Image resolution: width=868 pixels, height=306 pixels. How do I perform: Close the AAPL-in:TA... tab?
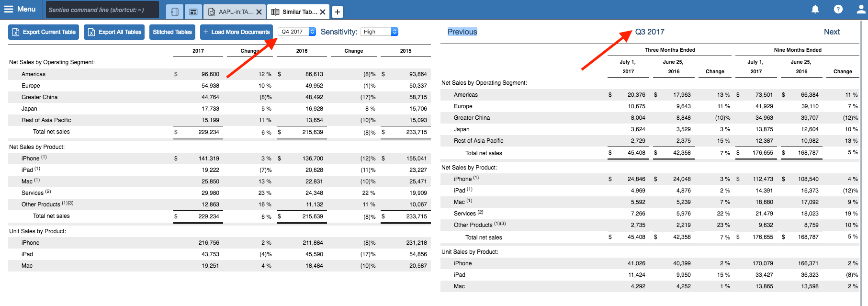coord(259,12)
